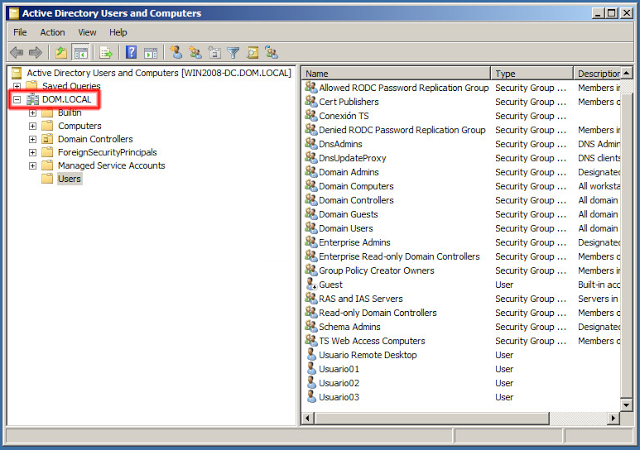Click the Cert Publishers group icon

pos(311,101)
